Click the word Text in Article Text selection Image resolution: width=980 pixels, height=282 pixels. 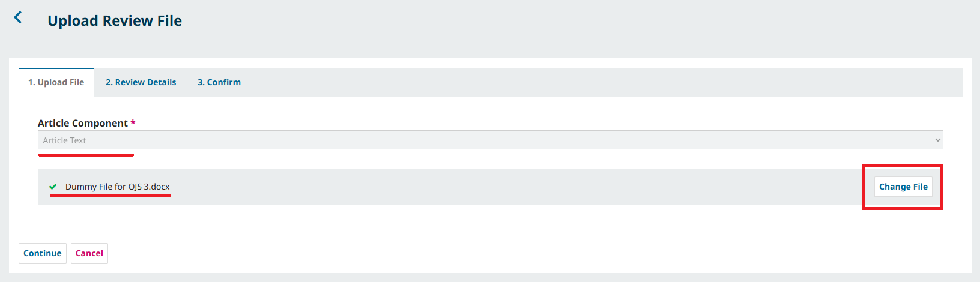[x=78, y=140]
